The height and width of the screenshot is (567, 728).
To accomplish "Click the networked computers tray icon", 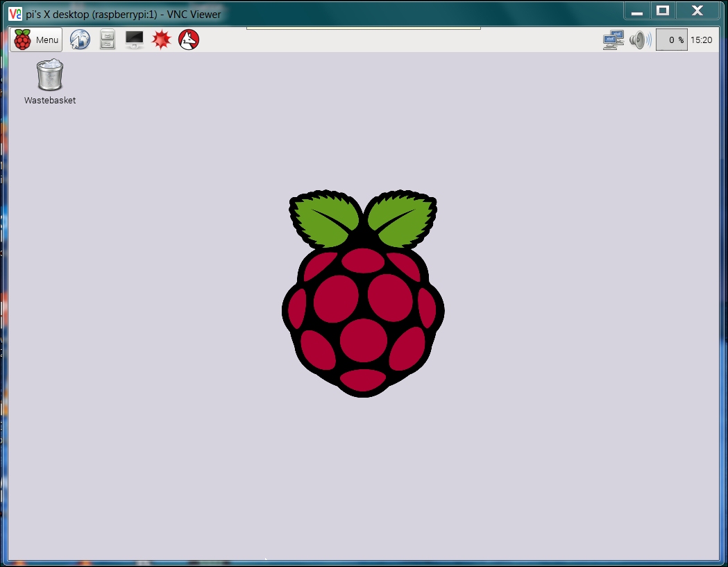I will (613, 40).
